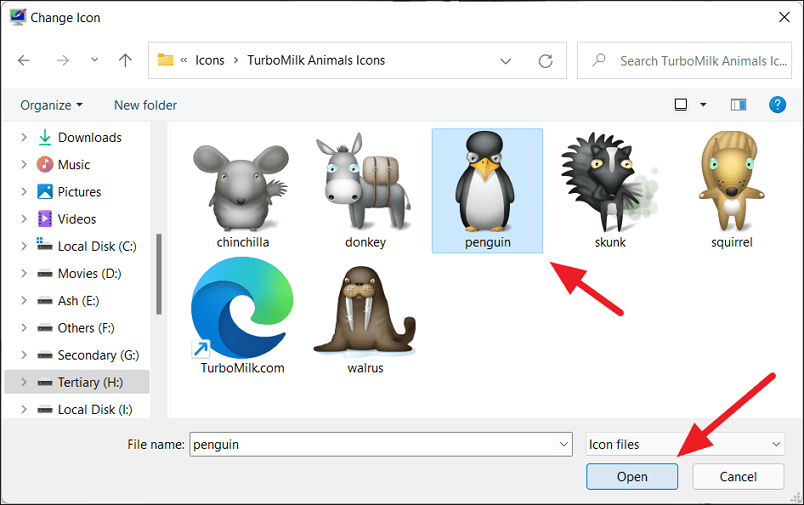Click the Open button
Image resolution: width=804 pixels, height=505 pixels.
pyautogui.click(x=632, y=477)
